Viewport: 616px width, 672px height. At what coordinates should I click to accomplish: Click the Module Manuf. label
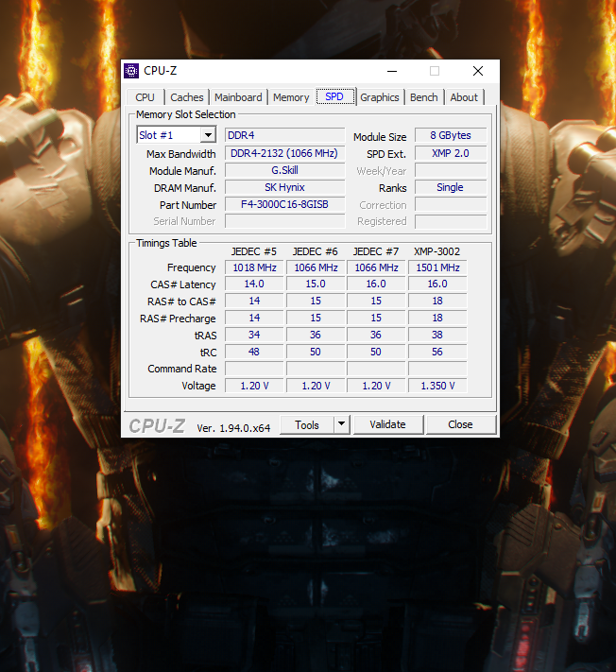(x=182, y=171)
